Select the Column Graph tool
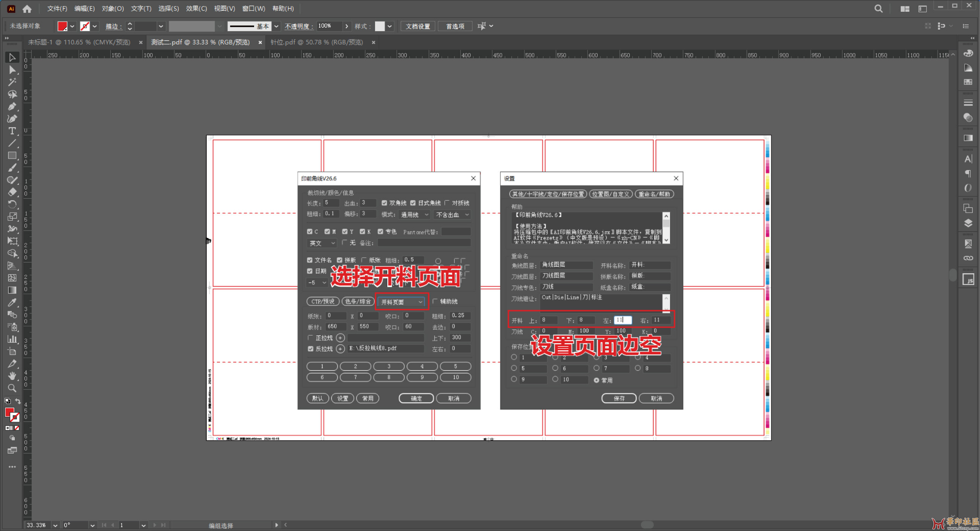980x531 pixels. (x=12, y=339)
